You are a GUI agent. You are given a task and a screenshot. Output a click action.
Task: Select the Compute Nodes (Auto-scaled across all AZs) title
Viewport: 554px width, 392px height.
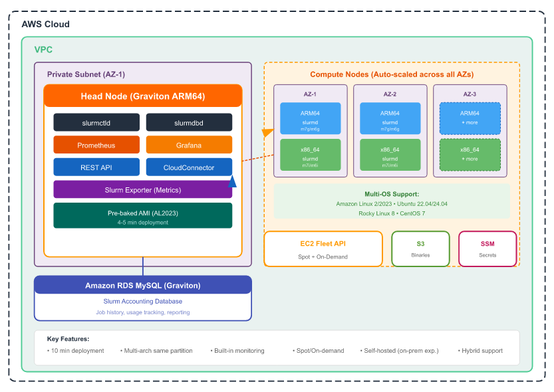392,74
